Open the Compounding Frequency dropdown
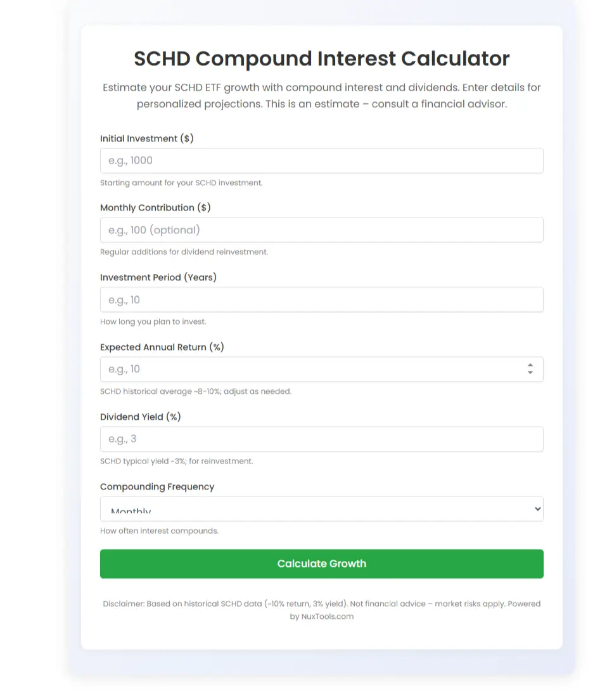The width and height of the screenshot is (607, 700). click(x=321, y=509)
